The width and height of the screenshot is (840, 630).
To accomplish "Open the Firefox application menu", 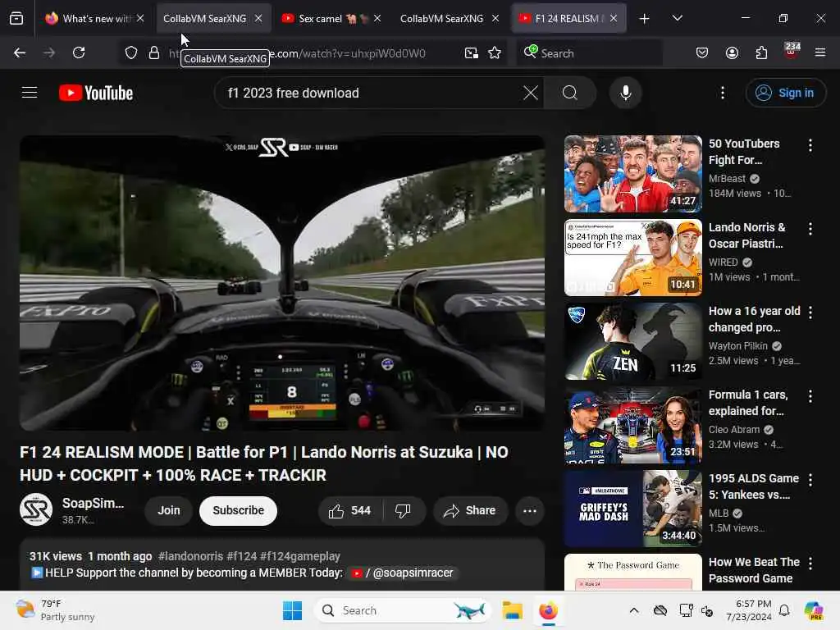I will (820, 52).
